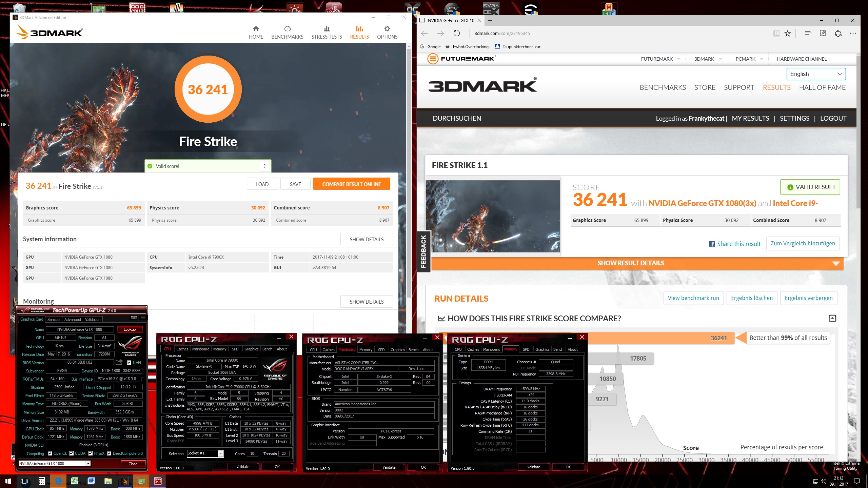Show System information details in 3DMark
868x488 pixels.
coord(367,239)
